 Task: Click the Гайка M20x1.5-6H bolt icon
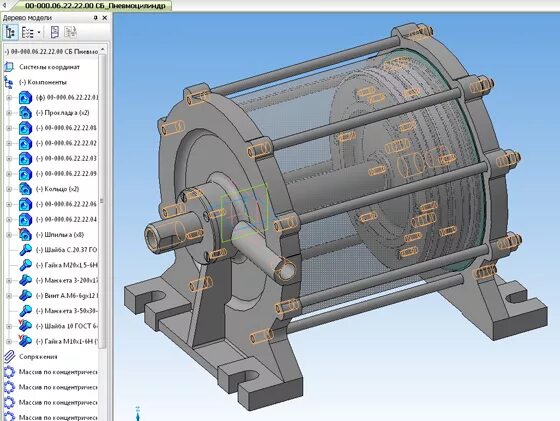pos(25,265)
